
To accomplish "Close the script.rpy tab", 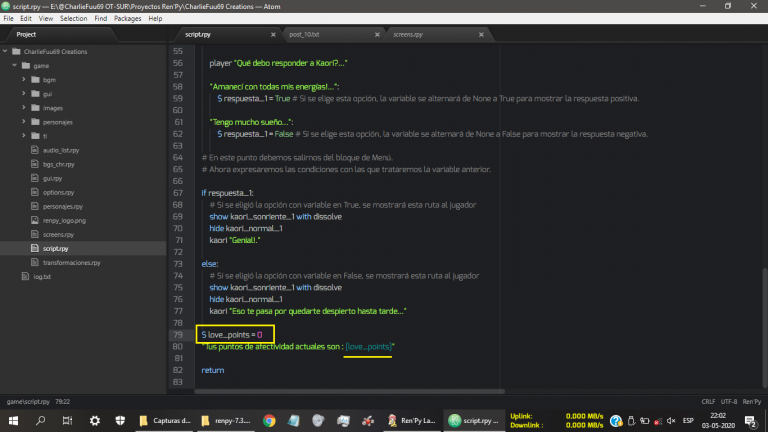I will pyautogui.click(x=273, y=34).
